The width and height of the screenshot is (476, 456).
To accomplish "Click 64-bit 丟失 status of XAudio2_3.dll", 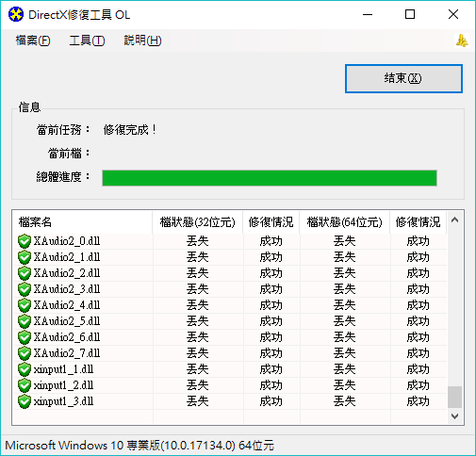I will (345, 289).
